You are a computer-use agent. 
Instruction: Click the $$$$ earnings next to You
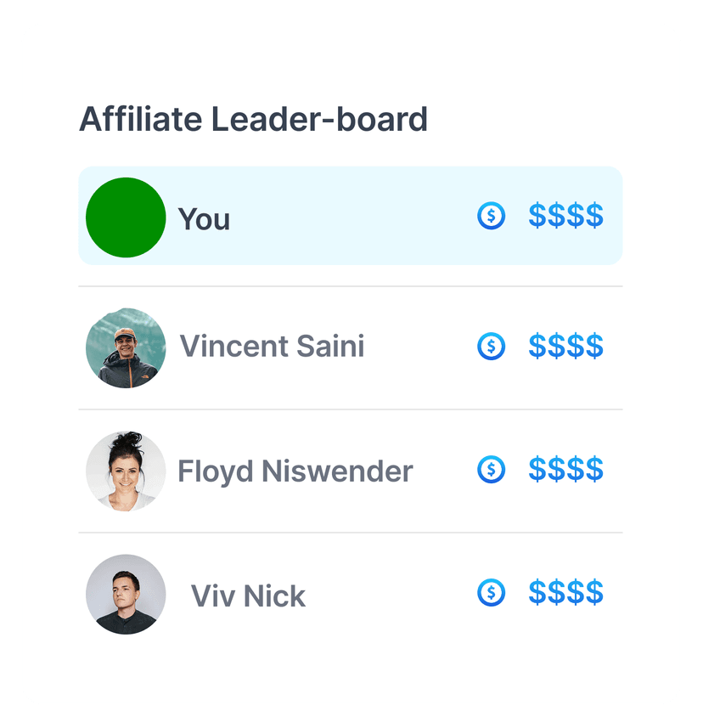click(x=565, y=217)
